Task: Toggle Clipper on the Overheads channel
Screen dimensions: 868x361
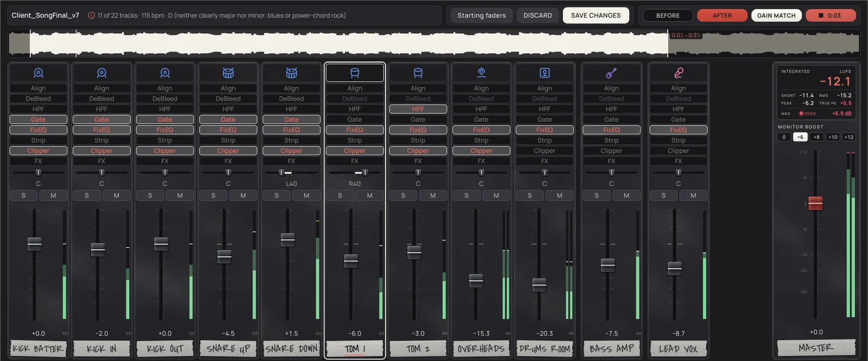Action: pyautogui.click(x=481, y=151)
